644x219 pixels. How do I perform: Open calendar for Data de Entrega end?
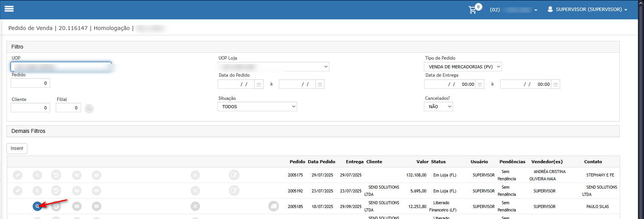pyautogui.click(x=556, y=84)
